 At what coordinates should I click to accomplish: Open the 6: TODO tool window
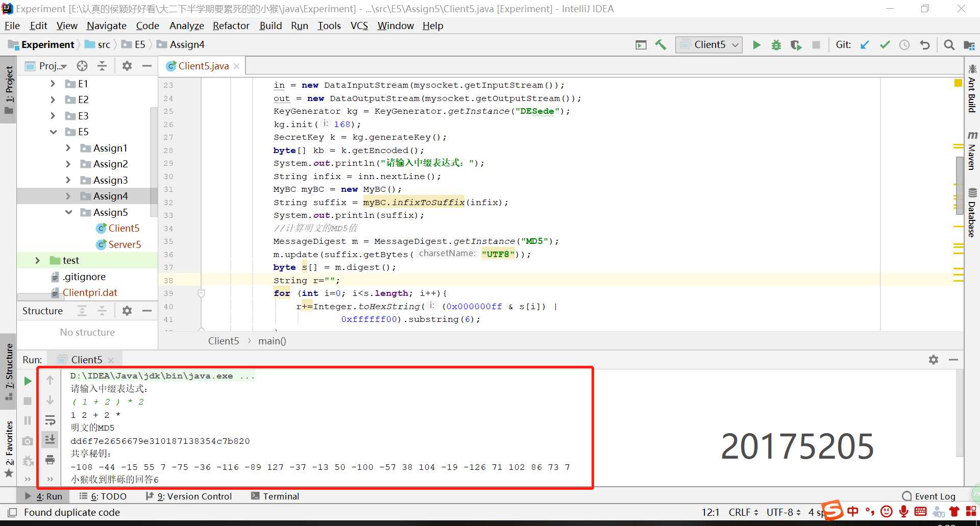tap(103, 496)
